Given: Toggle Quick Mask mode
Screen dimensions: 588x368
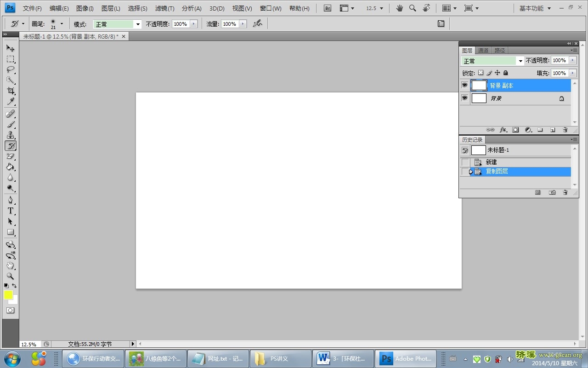Looking at the screenshot, I should [x=10, y=310].
